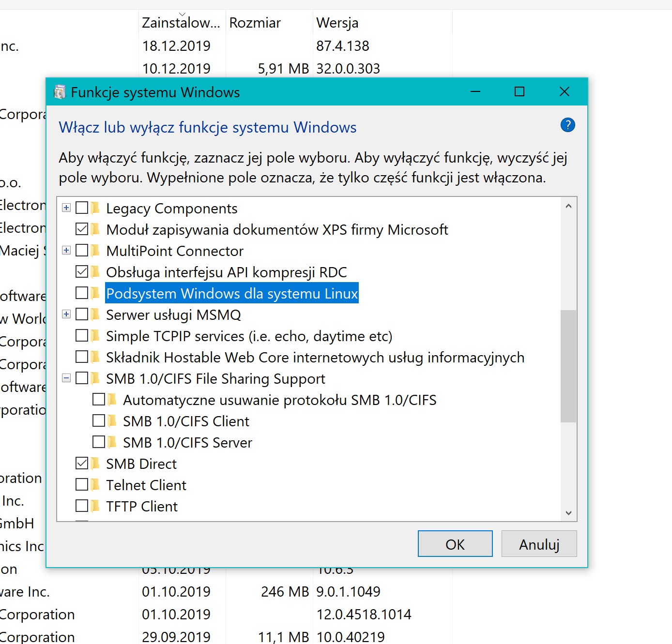Collapse SMB 1.0/CIFS File Sharing Support node
Screen dimensions: 672x644
(66, 378)
